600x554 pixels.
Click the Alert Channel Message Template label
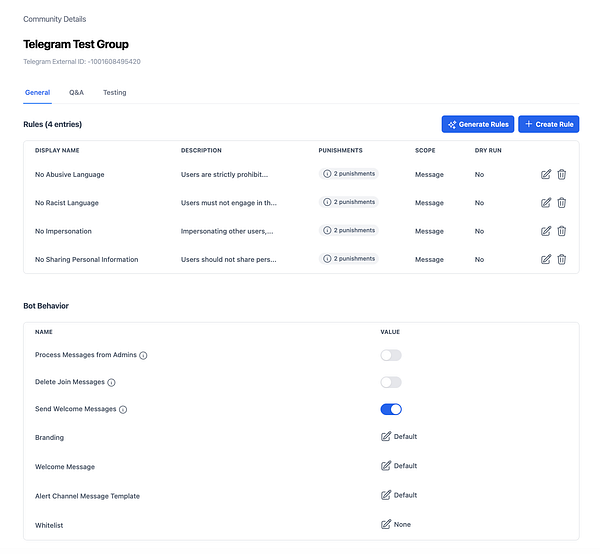[87, 496]
